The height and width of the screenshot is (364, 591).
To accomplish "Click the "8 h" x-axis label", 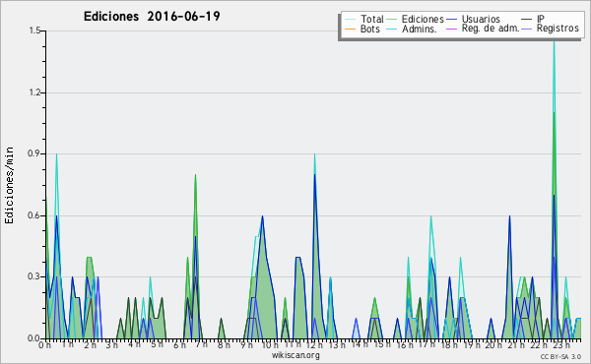I will [x=224, y=344].
